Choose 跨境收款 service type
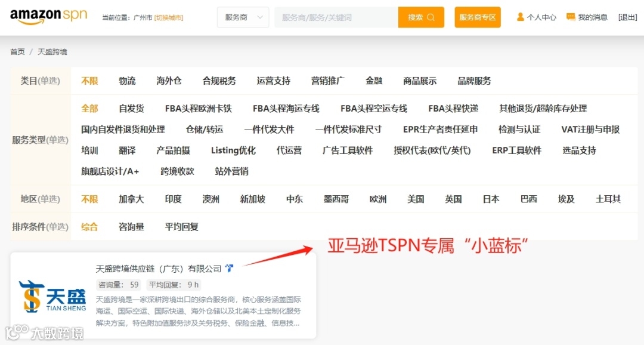The width and height of the screenshot is (644, 345). tap(178, 171)
